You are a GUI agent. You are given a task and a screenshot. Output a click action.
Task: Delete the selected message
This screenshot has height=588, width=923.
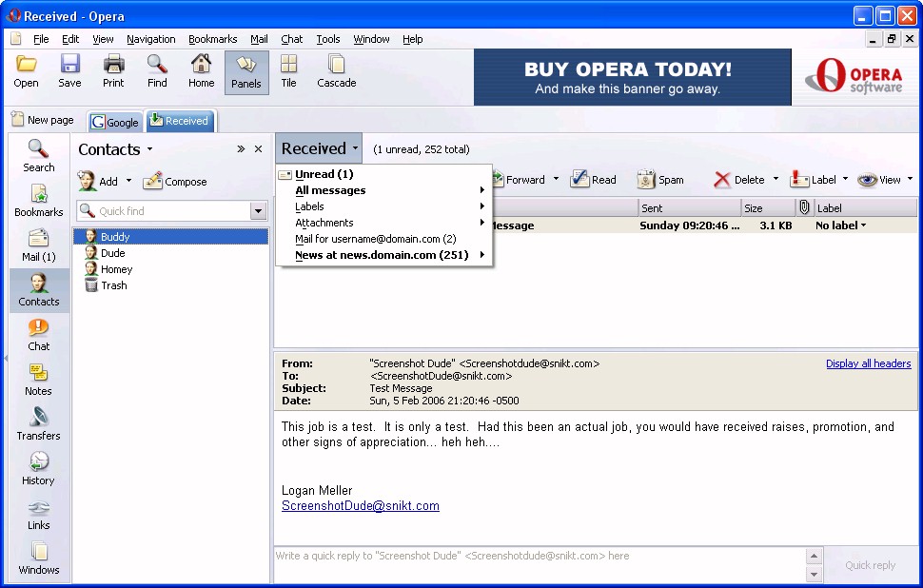coord(739,180)
